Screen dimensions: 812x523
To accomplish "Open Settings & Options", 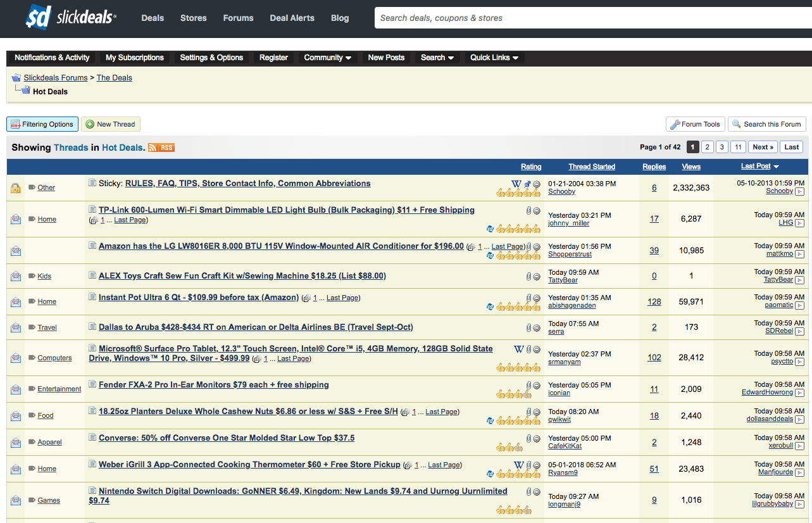I will [211, 58].
